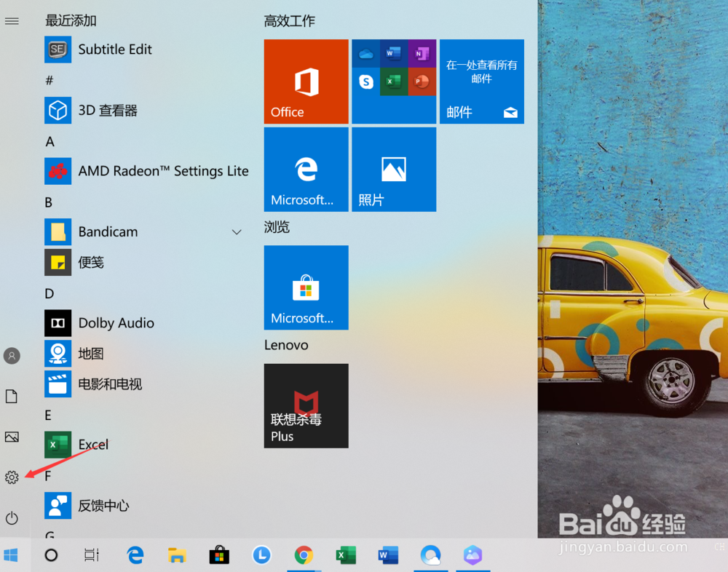The height and width of the screenshot is (572, 728).
Task: Launch the 邮件 (Mail) tile
Action: [481, 82]
